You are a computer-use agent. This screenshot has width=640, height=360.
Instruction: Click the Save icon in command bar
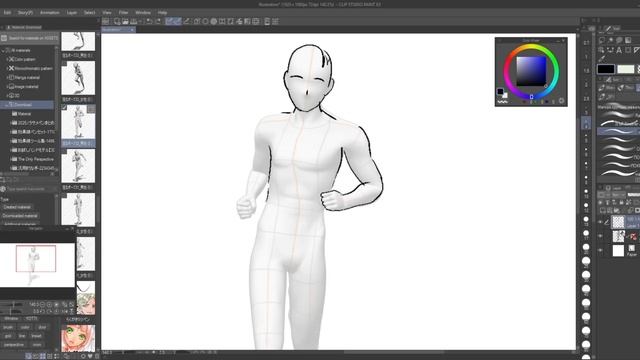pyautogui.click(x=133, y=21)
